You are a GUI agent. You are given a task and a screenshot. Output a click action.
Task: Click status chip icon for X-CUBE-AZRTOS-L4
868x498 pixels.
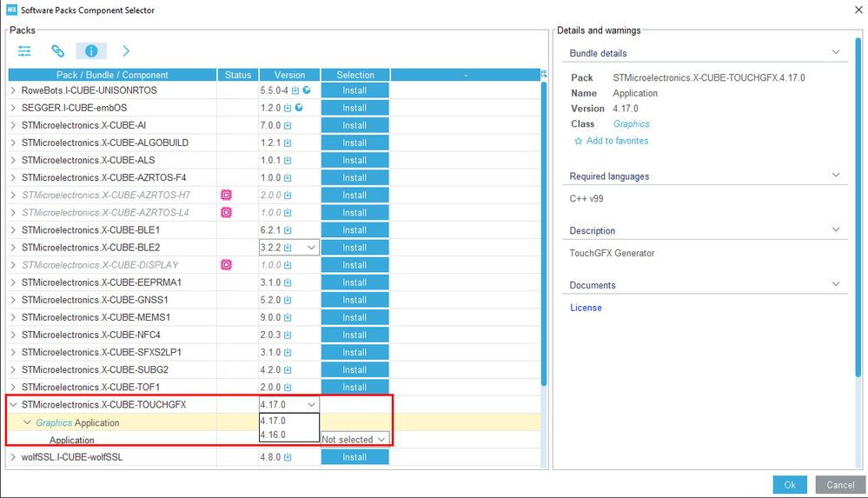point(226,212)
